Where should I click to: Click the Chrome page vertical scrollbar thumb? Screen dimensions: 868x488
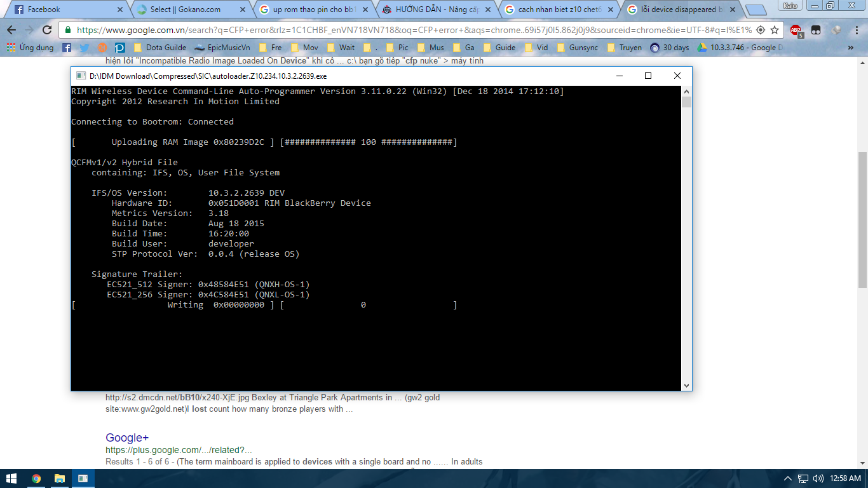[862, 219]
